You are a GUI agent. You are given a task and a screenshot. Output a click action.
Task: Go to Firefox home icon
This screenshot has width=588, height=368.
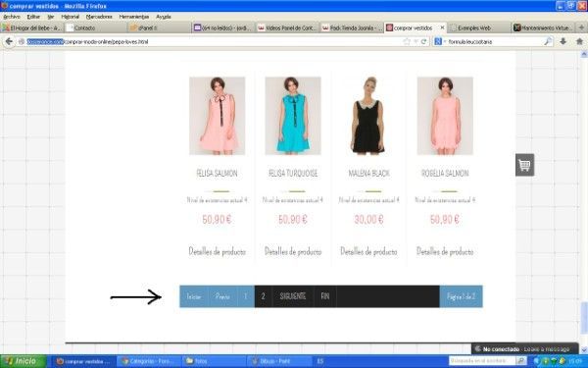pos(579,41)
